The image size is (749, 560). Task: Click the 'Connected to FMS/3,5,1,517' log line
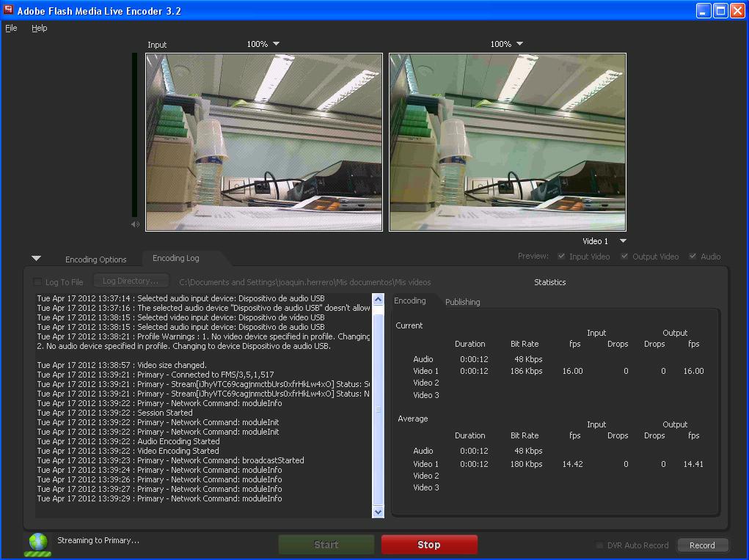[x=156, y=375]
